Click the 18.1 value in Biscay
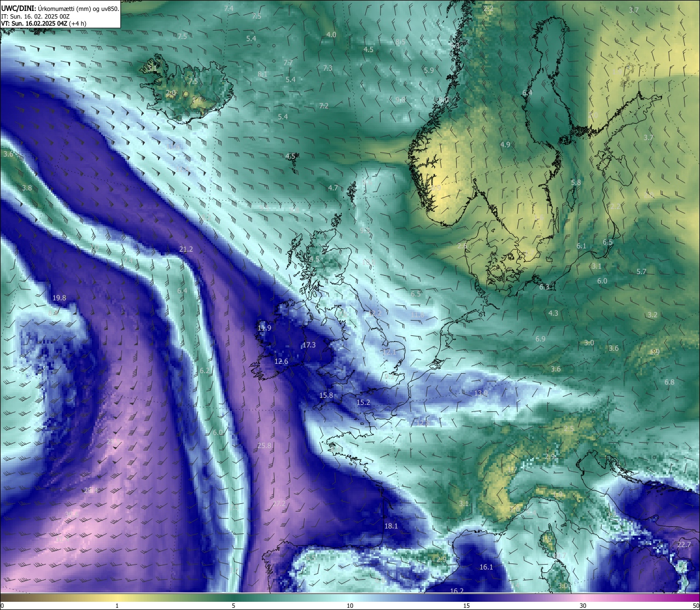 pyautogui.click(x=391, y=526)
